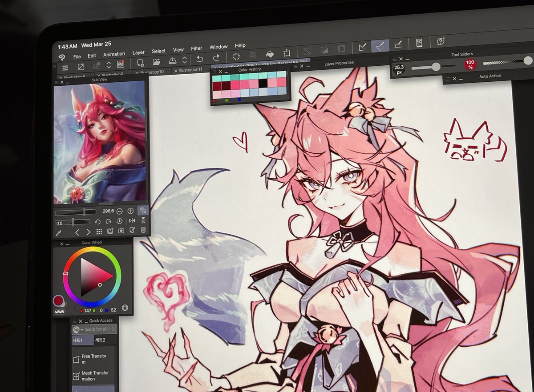
Task: Save the illustration with save icon
Action: [x=173, y=60]
